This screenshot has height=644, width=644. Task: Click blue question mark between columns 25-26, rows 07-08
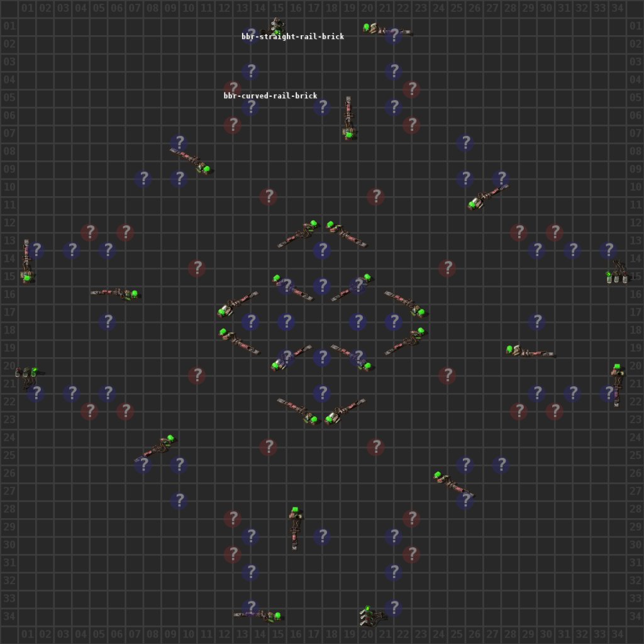click(x=465, y=143)
